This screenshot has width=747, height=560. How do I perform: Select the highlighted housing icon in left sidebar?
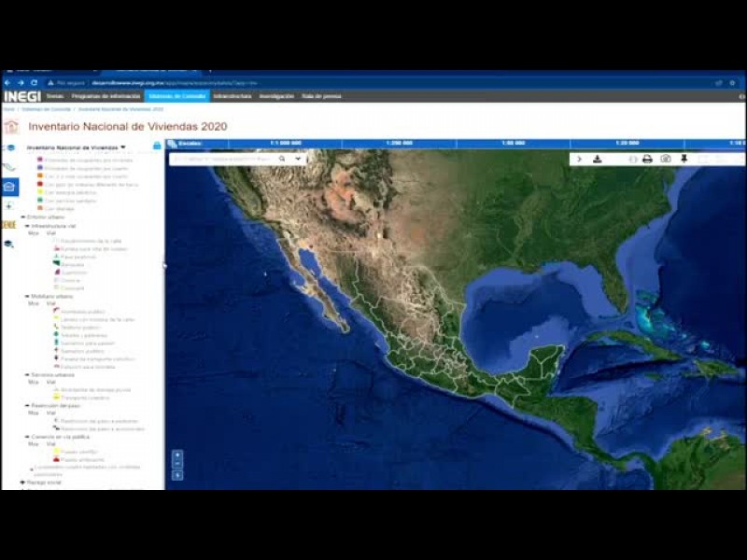9,186
